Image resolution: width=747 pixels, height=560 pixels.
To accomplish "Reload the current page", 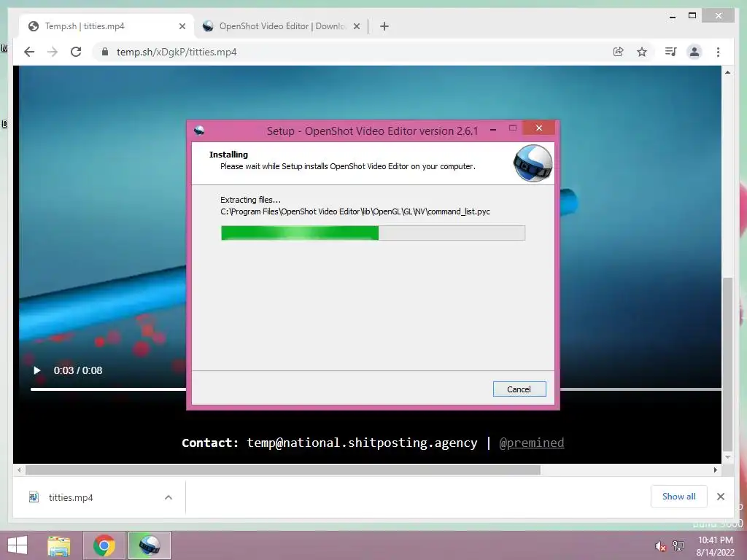I will [x=76, y=52].
